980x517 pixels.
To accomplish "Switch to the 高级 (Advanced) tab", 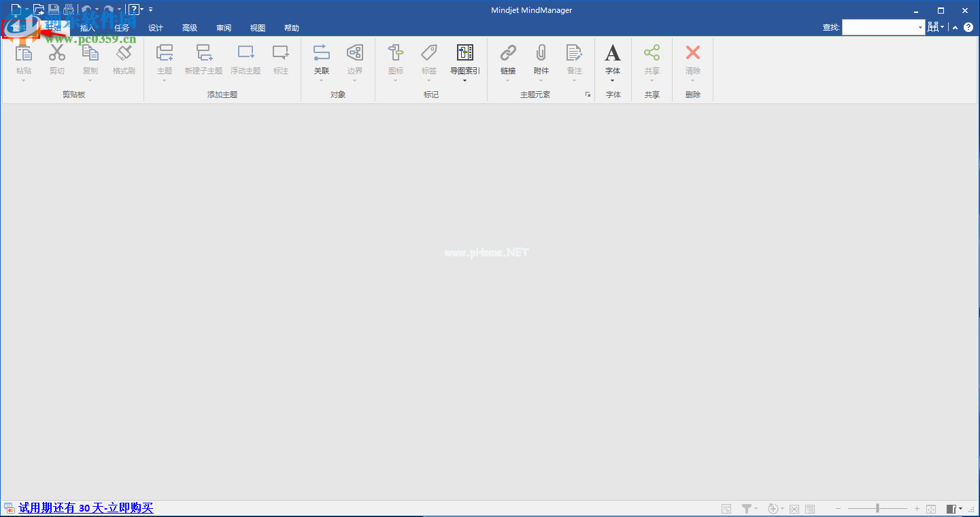I will click(x=190, y=28).
